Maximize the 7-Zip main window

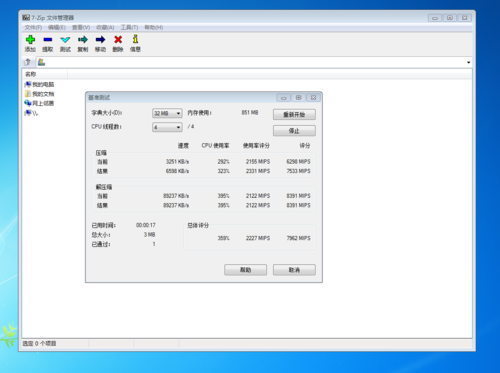tap(450, 18)
